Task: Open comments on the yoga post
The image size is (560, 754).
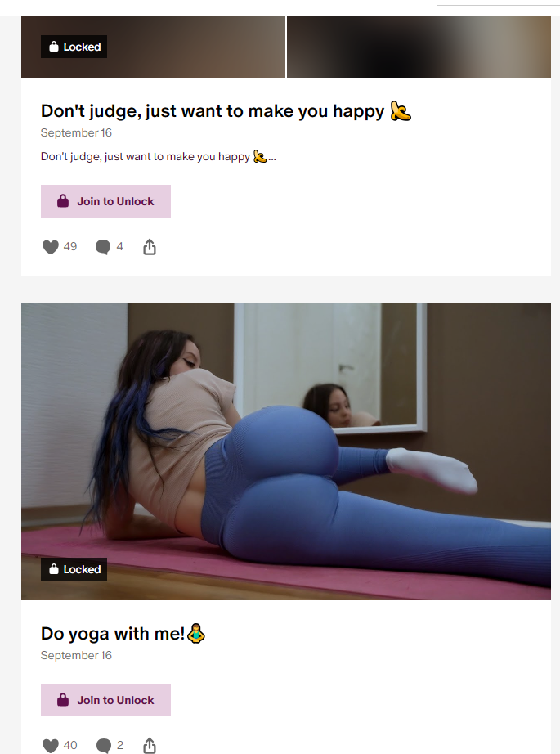Action: (103, 746)
